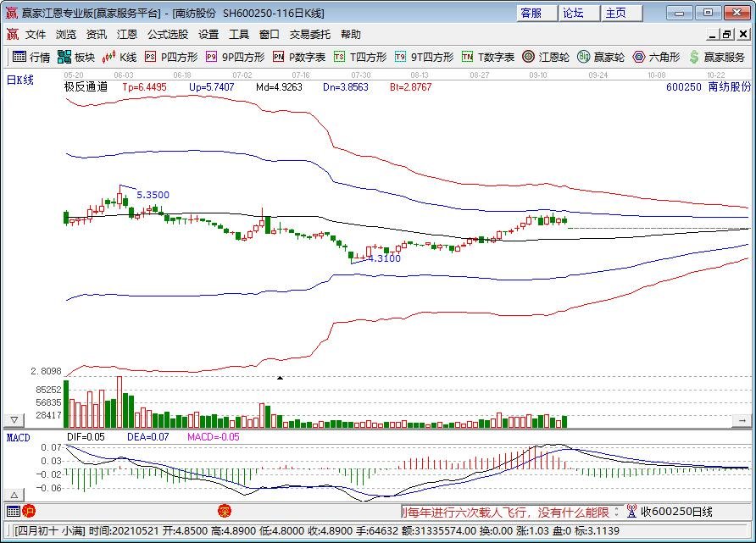756x543 pixels.
Task: Click the red 沪 Shanghai market icon
Action: click(29, 511)
